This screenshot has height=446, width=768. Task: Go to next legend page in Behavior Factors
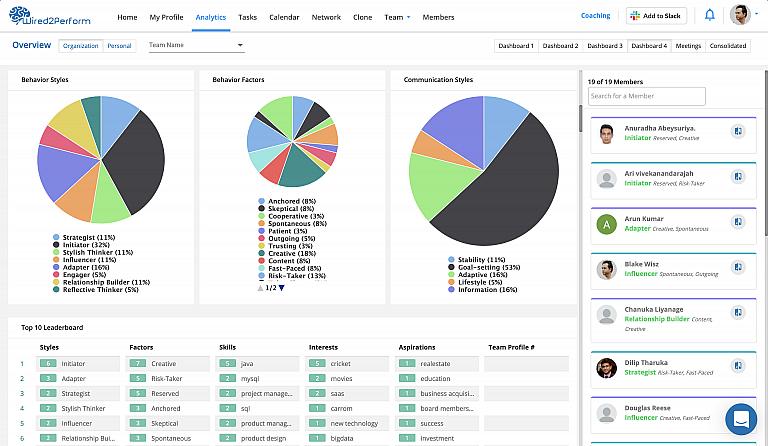(282, 288)
